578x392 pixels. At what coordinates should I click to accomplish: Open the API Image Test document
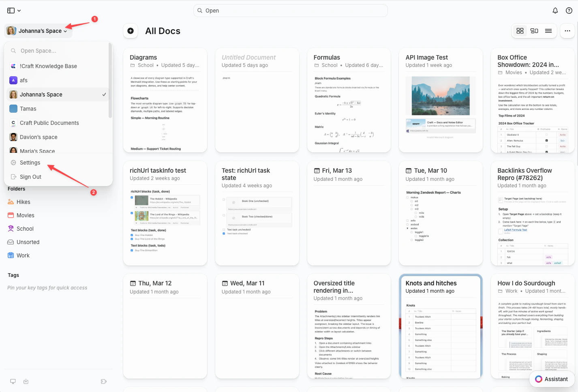[441, 100]
